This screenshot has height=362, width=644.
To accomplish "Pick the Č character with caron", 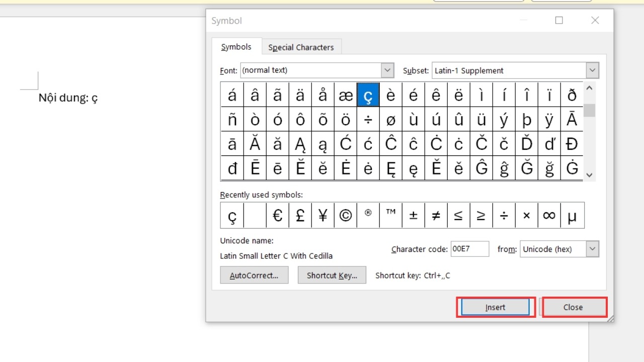I will (481, 144).
